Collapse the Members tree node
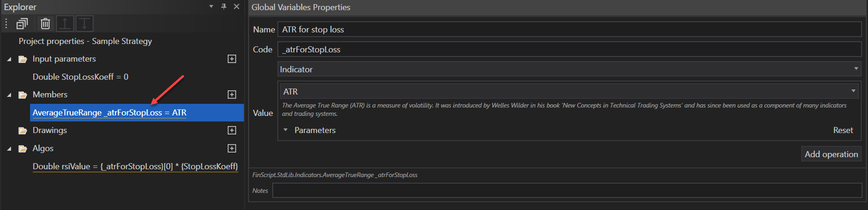 click(x=9, y=94)
